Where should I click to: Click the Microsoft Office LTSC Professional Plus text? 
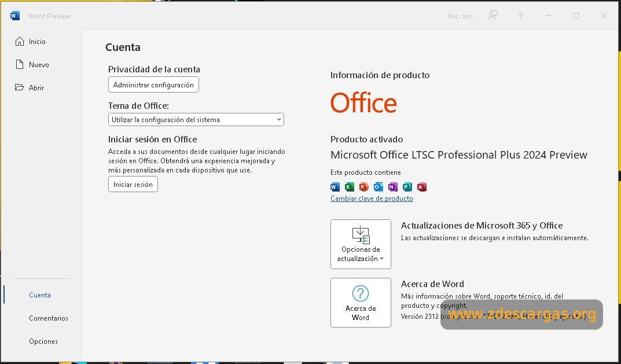458,155
